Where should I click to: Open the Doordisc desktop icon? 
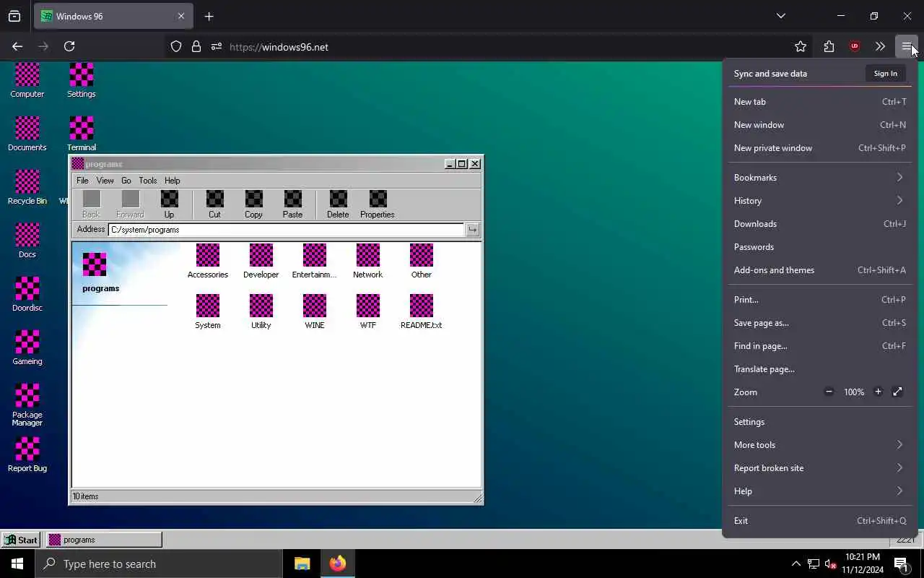(x=27, y=294)
